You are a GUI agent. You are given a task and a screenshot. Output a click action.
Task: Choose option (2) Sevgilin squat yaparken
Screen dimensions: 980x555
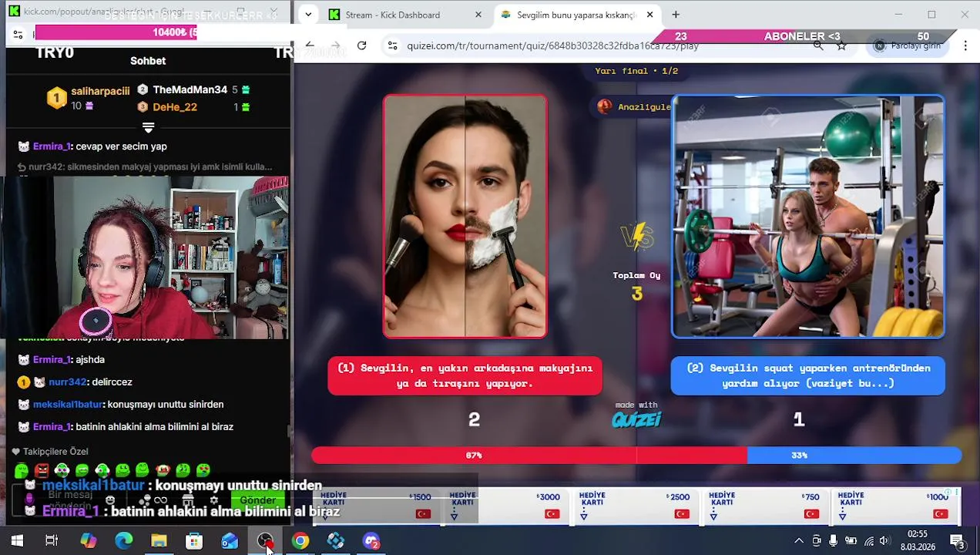[x=808, y=375]
